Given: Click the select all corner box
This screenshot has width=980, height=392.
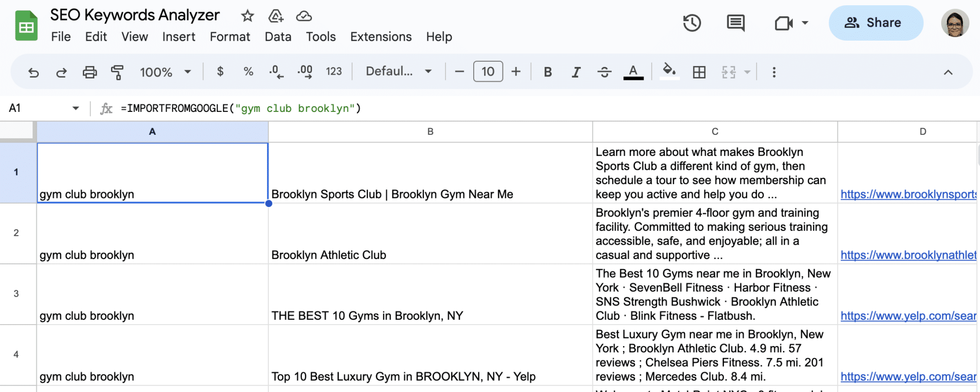Looking at the screenshot, I should tap(18, 131).
